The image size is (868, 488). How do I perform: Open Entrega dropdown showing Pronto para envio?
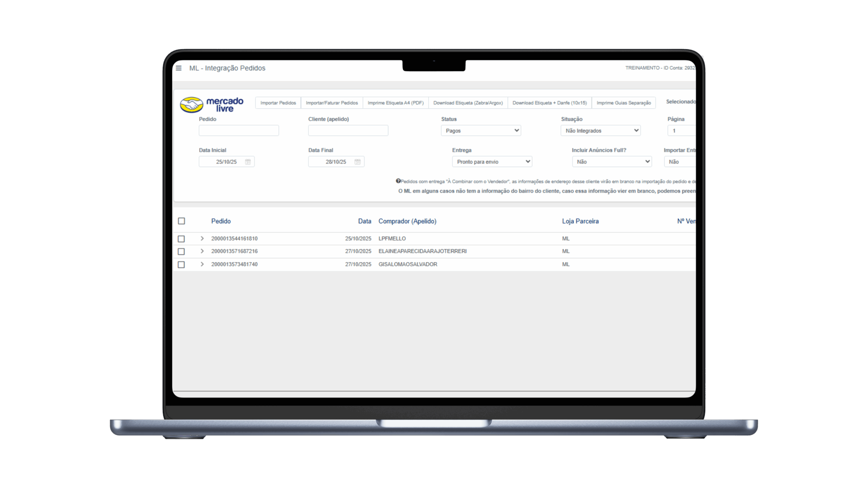click(492, 162)
